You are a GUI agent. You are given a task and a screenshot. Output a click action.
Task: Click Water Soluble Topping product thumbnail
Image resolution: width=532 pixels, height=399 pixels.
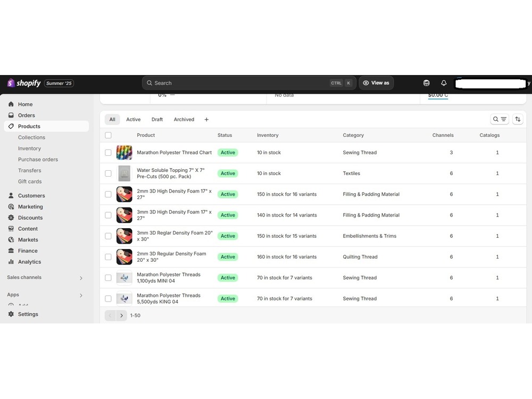pos(124,173)
